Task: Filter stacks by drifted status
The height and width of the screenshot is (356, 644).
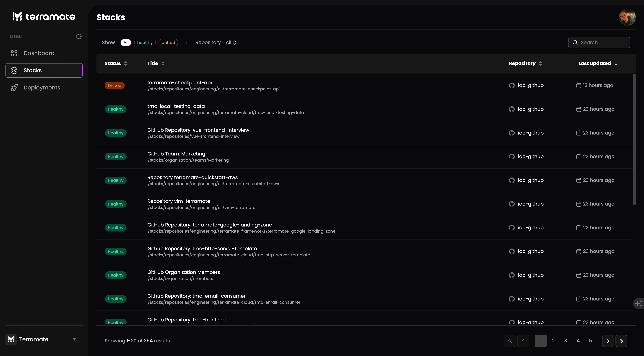Action: point(168,42)
